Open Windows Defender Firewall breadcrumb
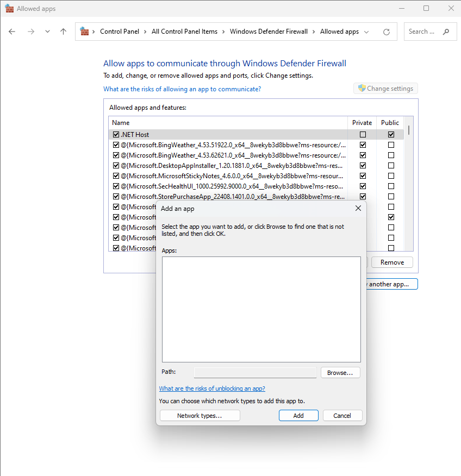Screen dimensions: 461x476 coord(269,32)
